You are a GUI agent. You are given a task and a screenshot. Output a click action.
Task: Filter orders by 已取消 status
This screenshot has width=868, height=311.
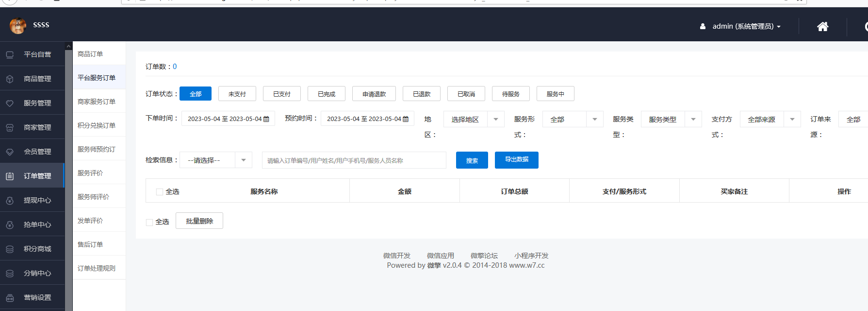pyautogui.click(x=466, y=94)
